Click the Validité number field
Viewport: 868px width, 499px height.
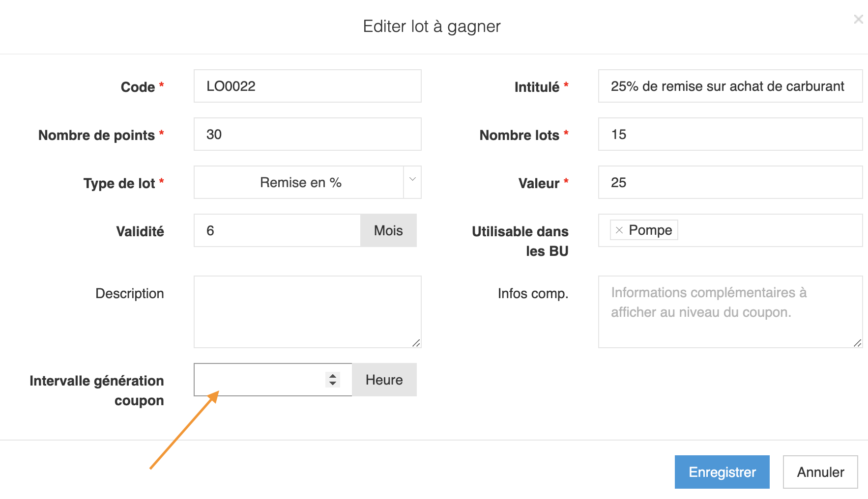pyautogui.click(x=277, y=230)
